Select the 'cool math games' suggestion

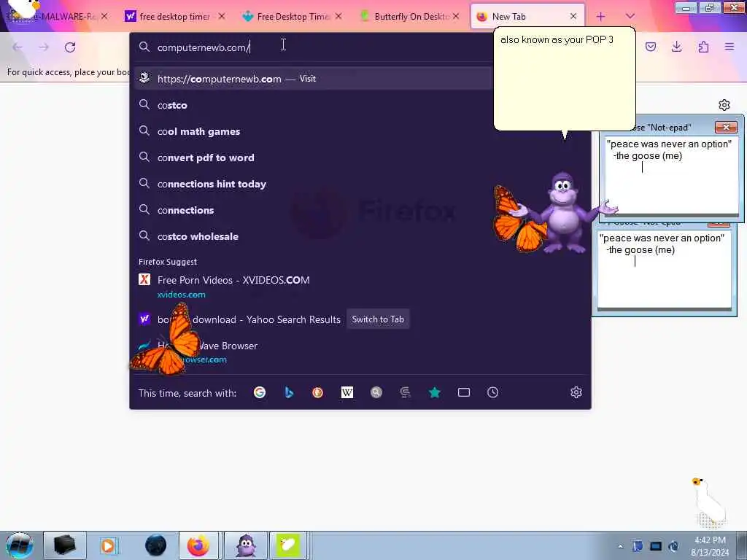pos(198,131)
